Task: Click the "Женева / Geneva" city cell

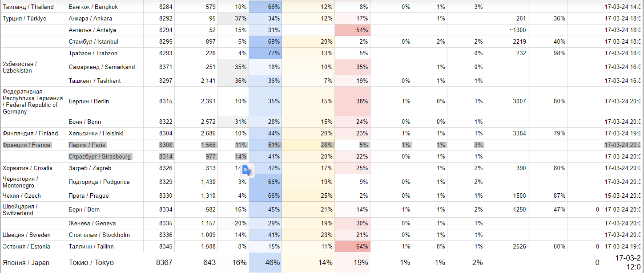Action: click(x=93, y=224)
